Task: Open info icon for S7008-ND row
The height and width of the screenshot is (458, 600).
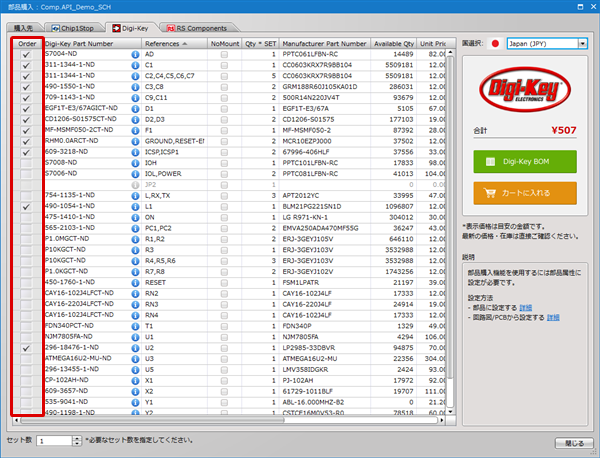Action: pos(135,163)
